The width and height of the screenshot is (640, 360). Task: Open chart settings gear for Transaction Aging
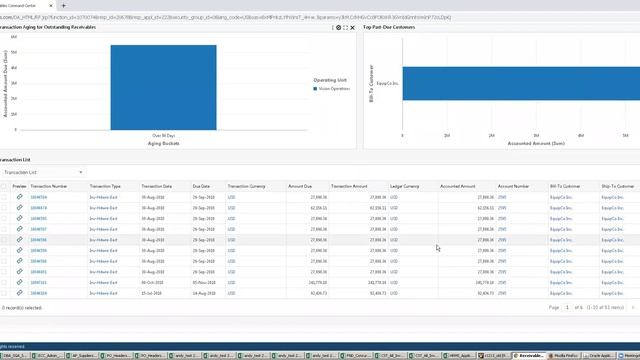[338, 27]
